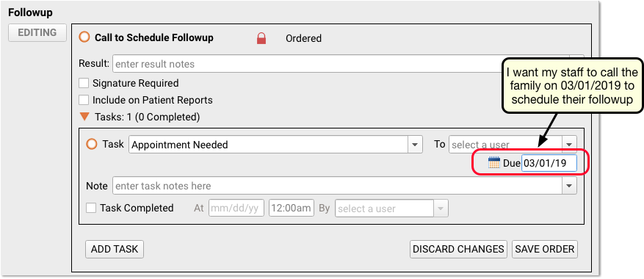644x279 pixels.
Task: Click the 12:00am time field
Action: (292, 209)
